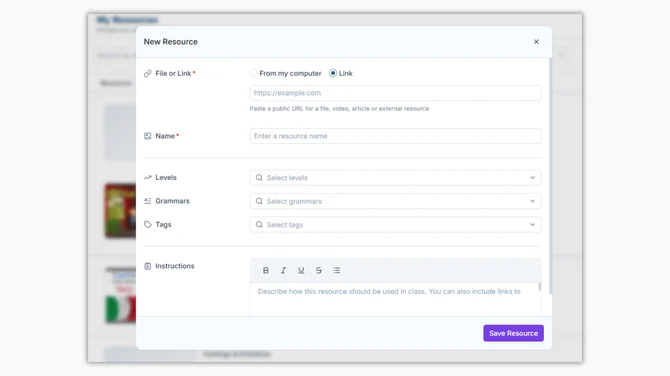Screen dimensions: 670x376
Task: Expand tags list using chevron arrow
Action: (532, 225)
